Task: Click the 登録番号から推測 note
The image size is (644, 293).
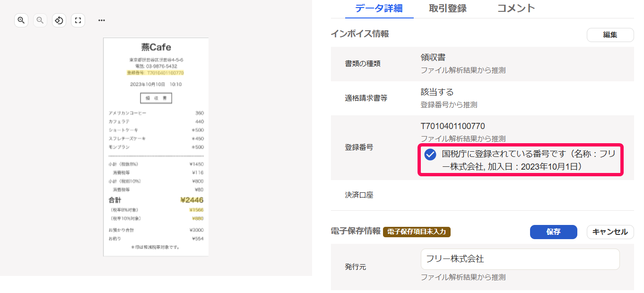Action: 449,104
